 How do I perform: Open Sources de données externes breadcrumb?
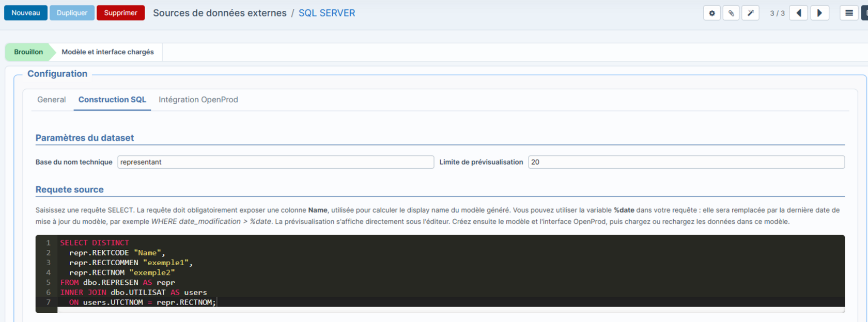(220, 13)
